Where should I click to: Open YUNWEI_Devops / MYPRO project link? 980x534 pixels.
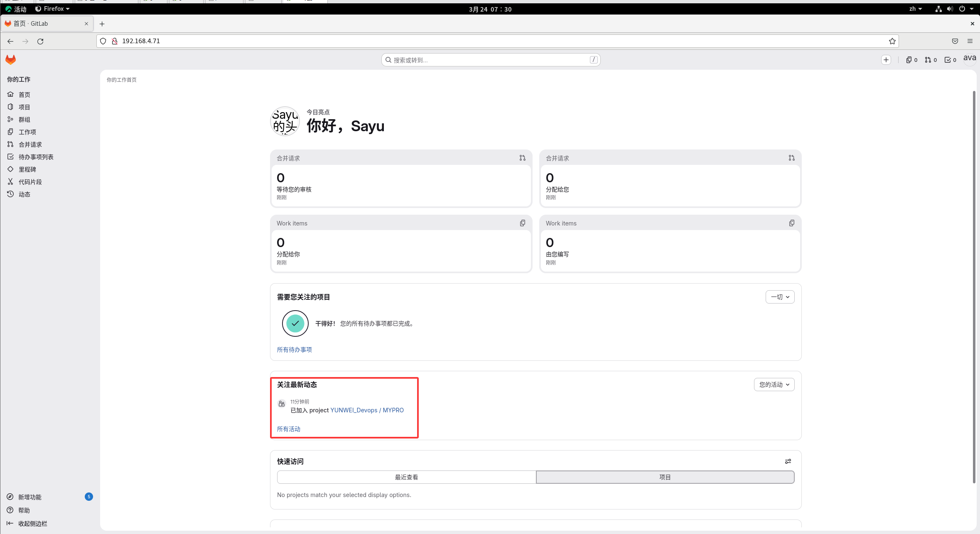[x=367, y=410]
